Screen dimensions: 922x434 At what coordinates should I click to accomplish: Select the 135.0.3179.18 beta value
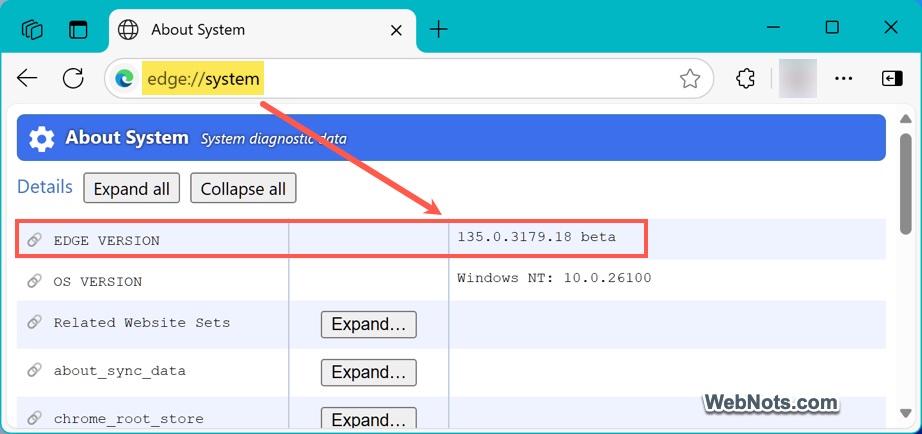coord(537,237)
